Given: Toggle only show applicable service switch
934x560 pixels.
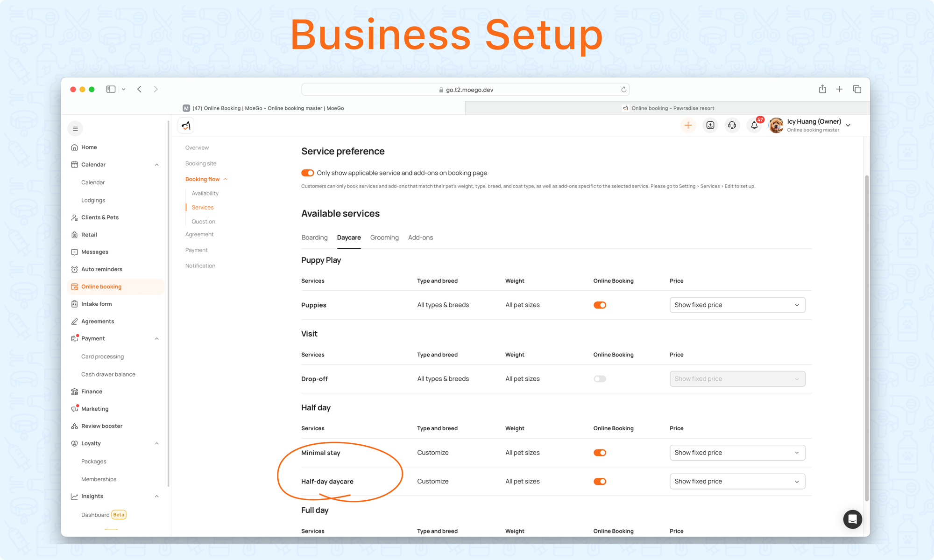Looking at the screenshot, I should tap(307, 173).
